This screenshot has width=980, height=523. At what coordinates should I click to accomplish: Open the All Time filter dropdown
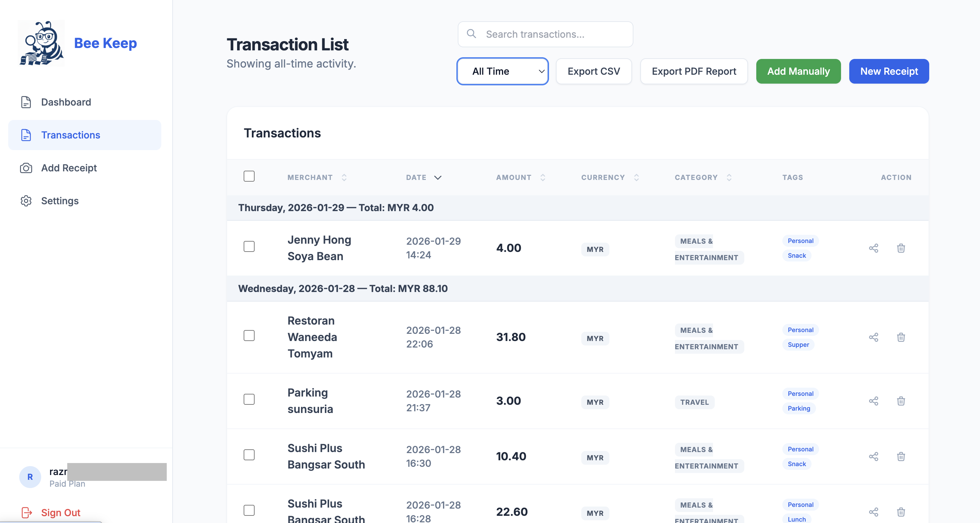[502, 71]
